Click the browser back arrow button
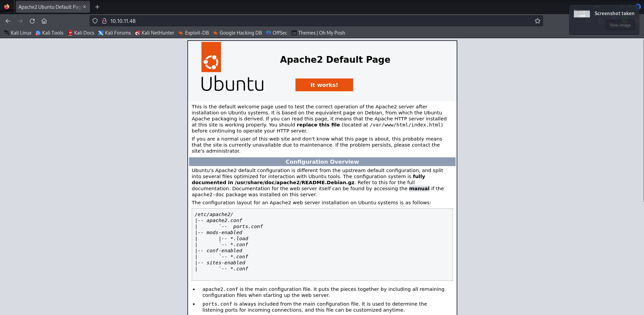The image size is (644, 315). coord(8,21)
